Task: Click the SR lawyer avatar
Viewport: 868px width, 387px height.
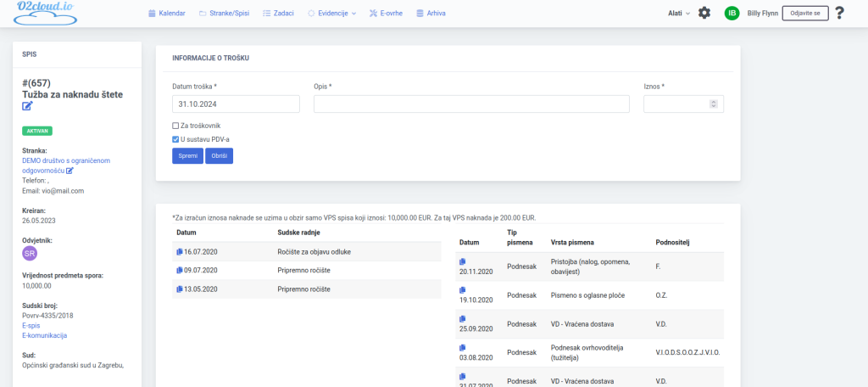Action: click(x=30, y=253)
